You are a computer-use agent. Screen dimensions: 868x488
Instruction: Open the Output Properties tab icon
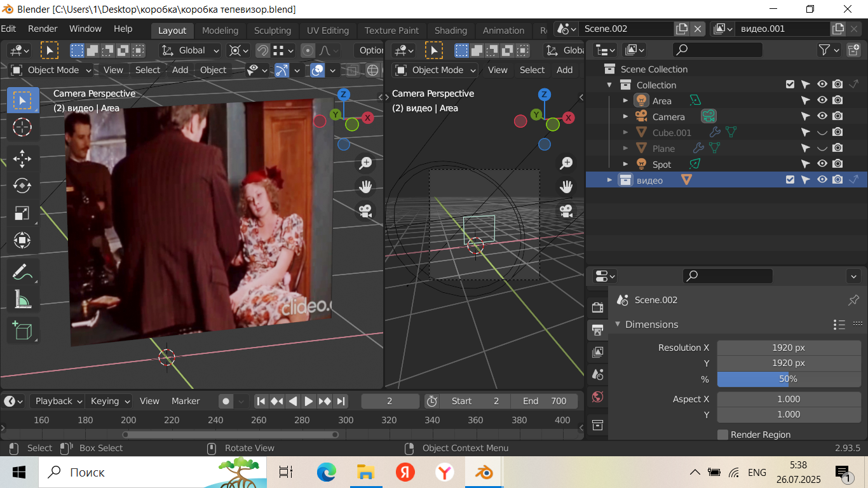tap(597, 330)
